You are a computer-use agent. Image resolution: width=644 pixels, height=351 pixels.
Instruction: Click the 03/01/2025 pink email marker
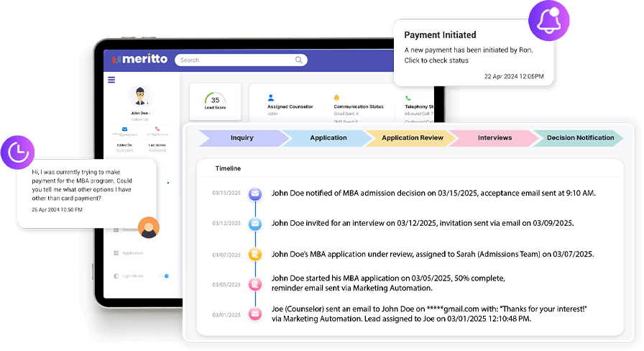point(255,314)
